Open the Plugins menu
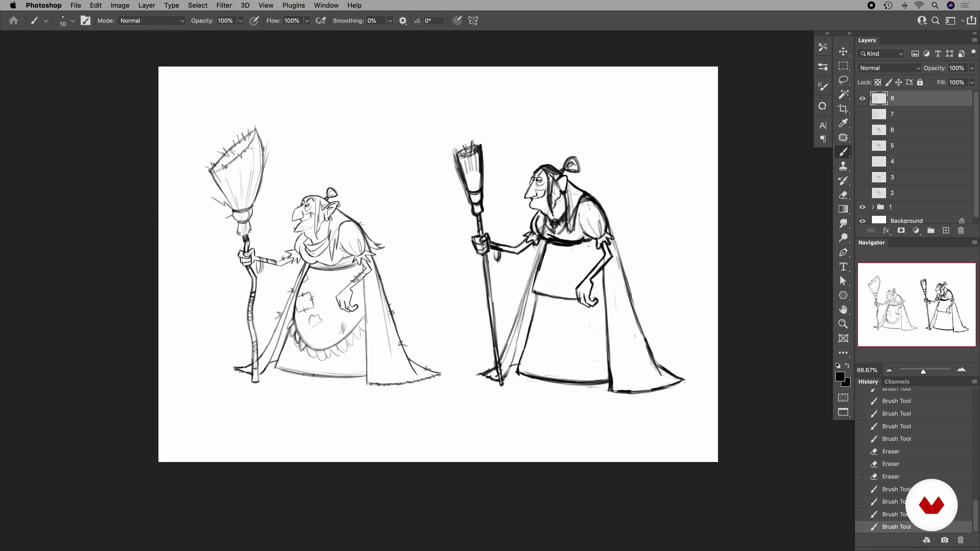 (293, 5)
